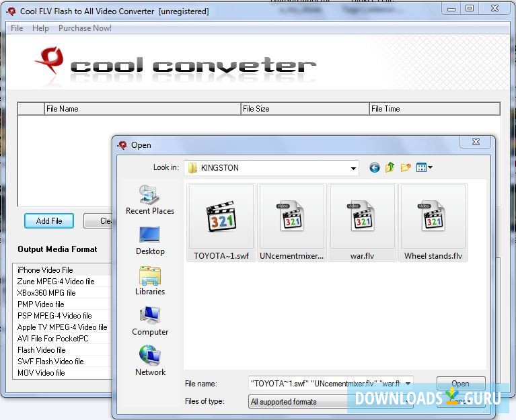This screenshot has width=516, height=420.
Task: Expand the File name dropdown arrow
Action: pyautogui.click(x=408, y=384)
